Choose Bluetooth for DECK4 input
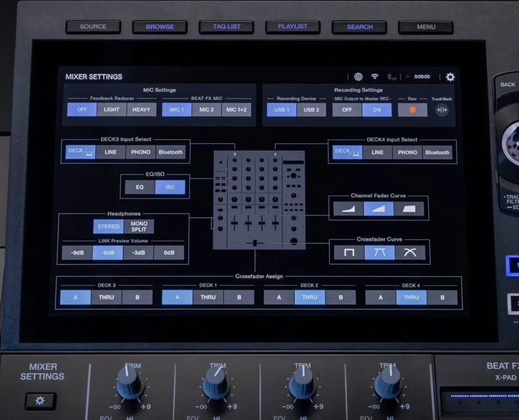This screenshot has width=519, height=420. (437, 152)
